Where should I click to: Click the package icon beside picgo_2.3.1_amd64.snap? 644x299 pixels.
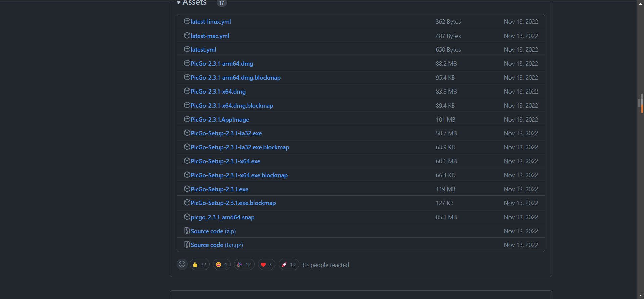pos(187,217)
